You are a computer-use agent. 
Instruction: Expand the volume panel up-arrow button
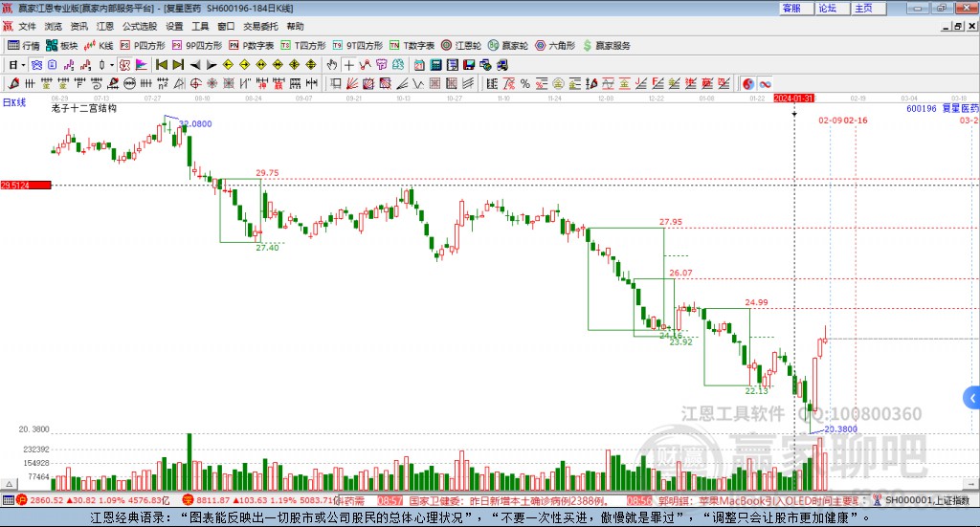[x=9, y=484]
